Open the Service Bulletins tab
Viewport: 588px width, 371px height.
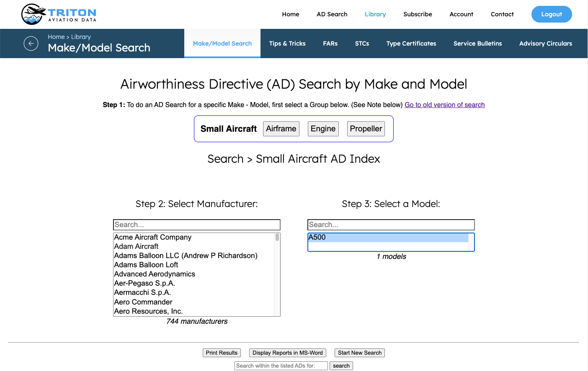(x=478, y=43)
